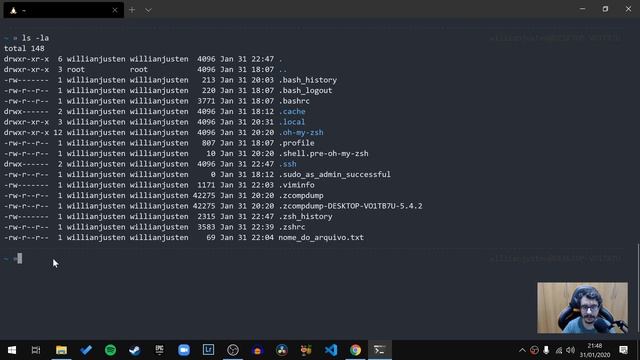Open Steam from the taskbar
The width and height of the screenshot is (640, 360).
pos(135,350)
